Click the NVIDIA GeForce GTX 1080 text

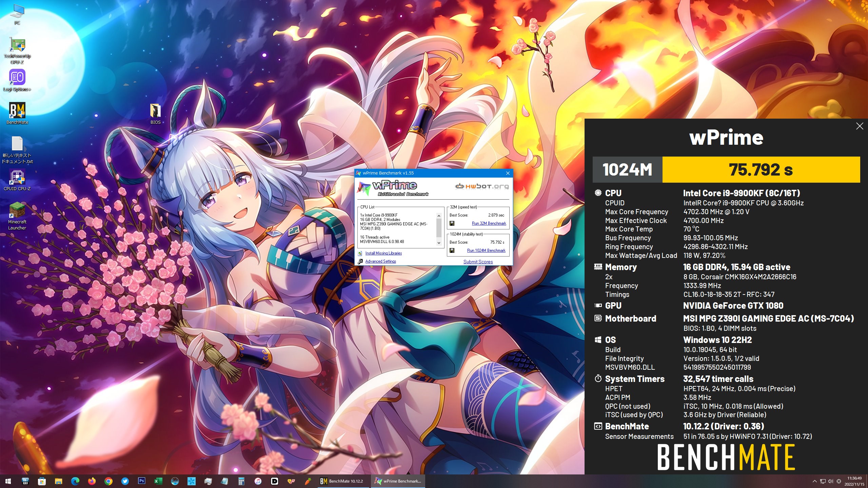pos(733,306)
